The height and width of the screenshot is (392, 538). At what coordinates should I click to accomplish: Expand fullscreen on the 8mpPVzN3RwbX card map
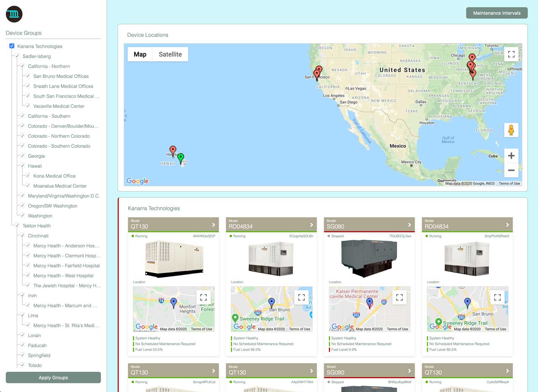click(497, 297)
